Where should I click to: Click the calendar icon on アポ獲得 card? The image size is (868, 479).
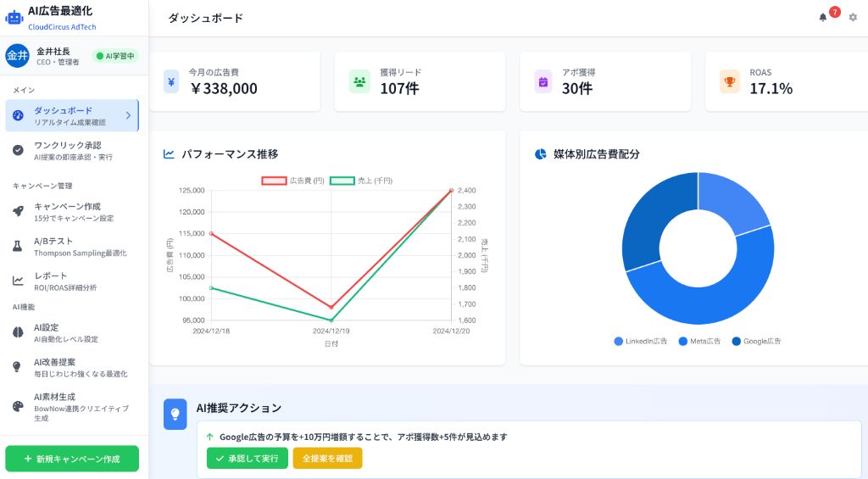pos(543,82)
